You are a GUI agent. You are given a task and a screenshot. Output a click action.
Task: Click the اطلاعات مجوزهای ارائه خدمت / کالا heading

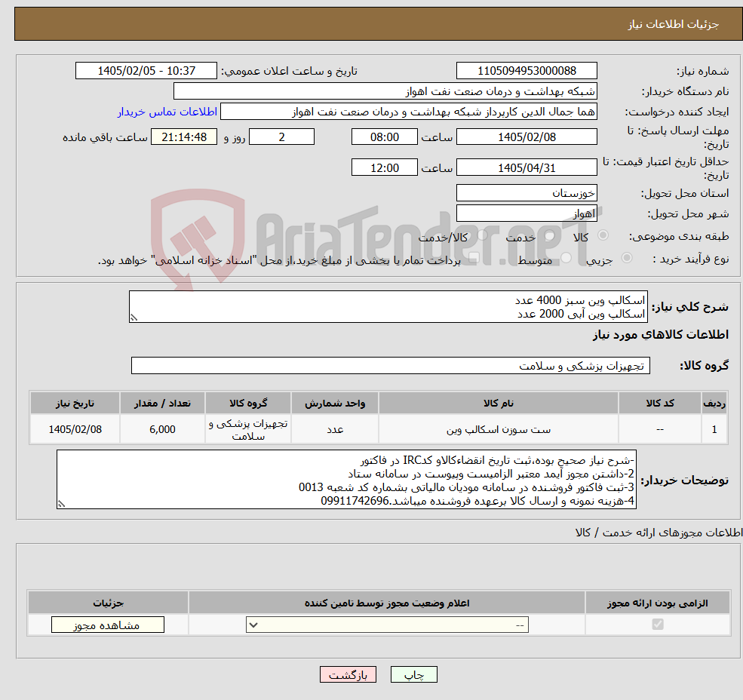click(x=659, y=533)
